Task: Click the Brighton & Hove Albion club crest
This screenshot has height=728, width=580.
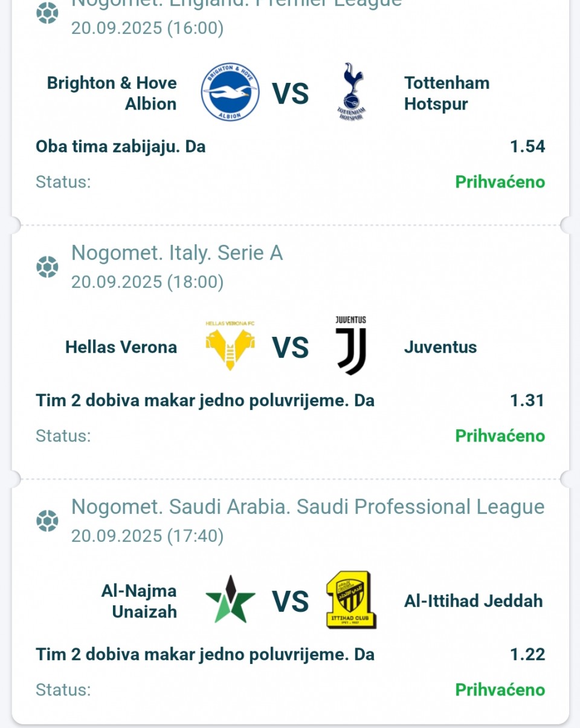Action: coord(230,92)
